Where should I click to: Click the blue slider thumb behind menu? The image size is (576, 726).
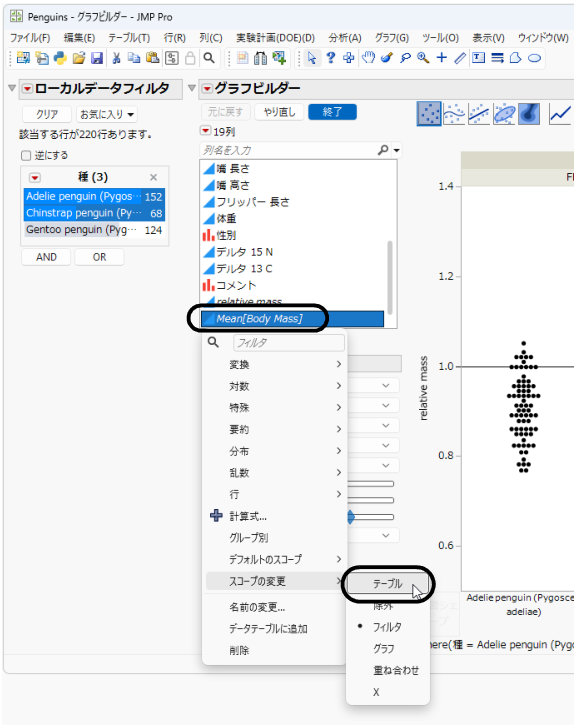351,517
